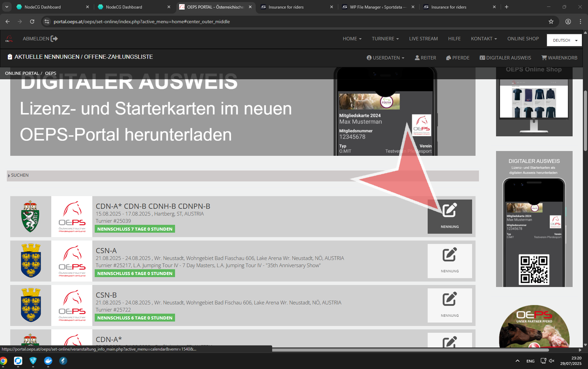The width and height of the screenshot is (588, 369).
Task: Click Lower Austria crest in CSN-A row
Action: point(31,261)
